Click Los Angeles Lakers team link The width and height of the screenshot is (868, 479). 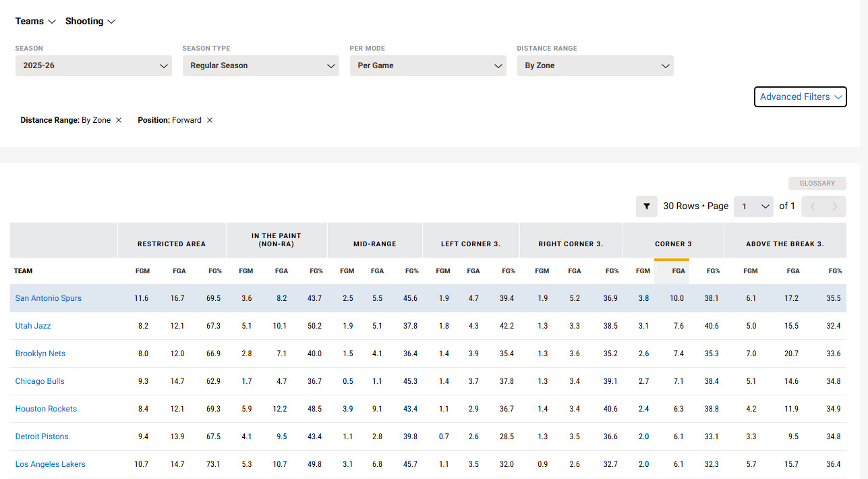click(50, 464)
